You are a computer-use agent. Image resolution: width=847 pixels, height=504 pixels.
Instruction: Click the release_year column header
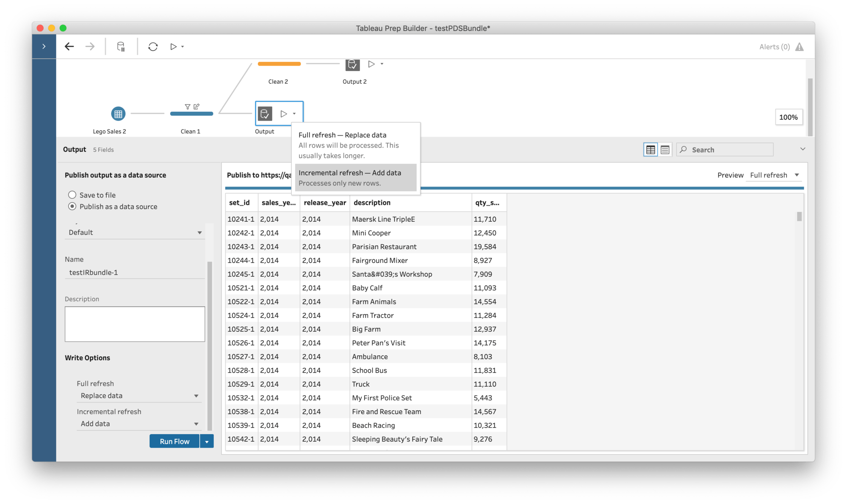(x=325, y=202)
